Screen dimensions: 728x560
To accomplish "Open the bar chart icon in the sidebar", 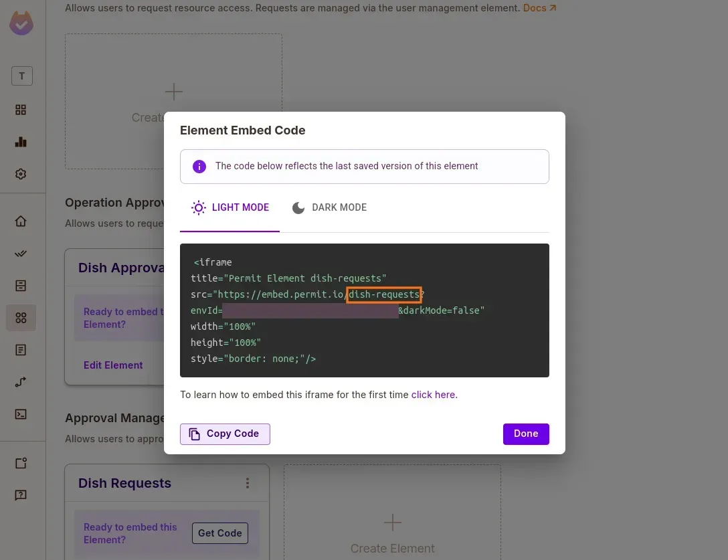I will 21,142.
